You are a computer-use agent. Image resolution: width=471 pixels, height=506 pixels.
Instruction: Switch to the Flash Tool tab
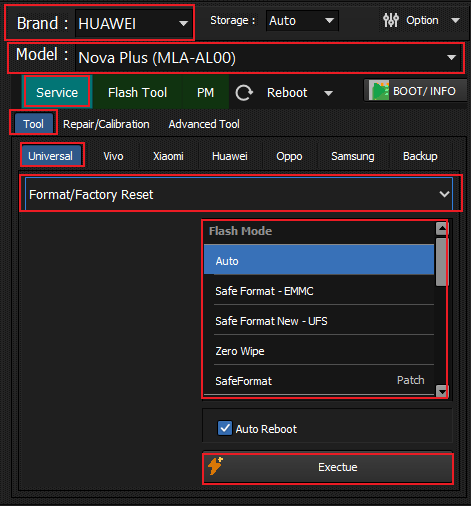pyautogui.click(x=137, y=92)
